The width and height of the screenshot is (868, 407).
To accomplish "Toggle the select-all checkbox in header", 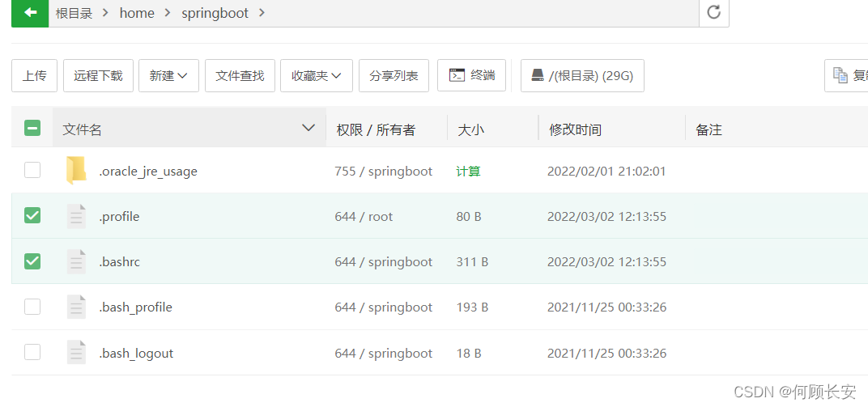I will pyautogui.click(x=32, y=129).
